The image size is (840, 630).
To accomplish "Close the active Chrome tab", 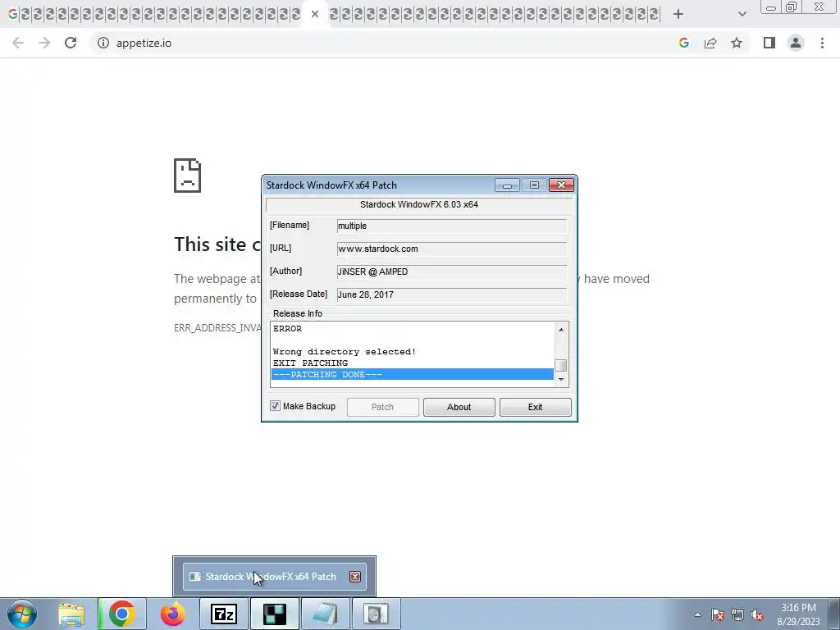I will coord(315,15).
